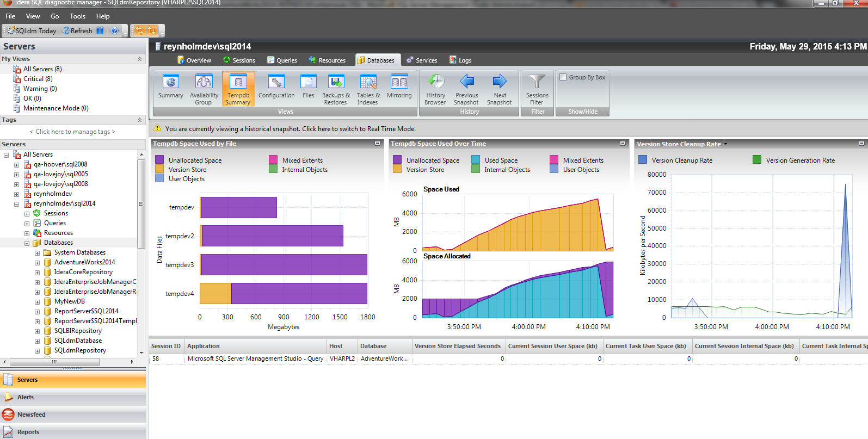Screen dimensions: 868x439
Task: Collapse the My Views section
Action: [x=139, y=59]
